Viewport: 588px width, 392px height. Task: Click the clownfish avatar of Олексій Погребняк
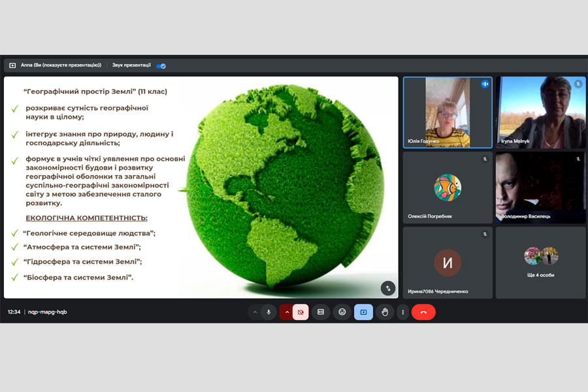pos(448,188)
